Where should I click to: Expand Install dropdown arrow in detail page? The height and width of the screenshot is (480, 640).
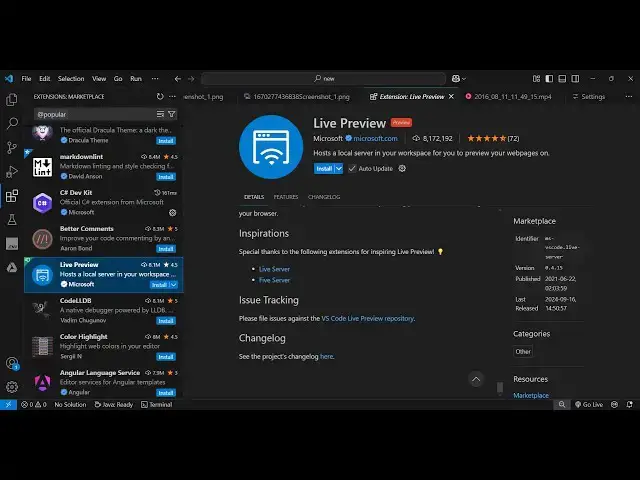(x=339, y=169)
